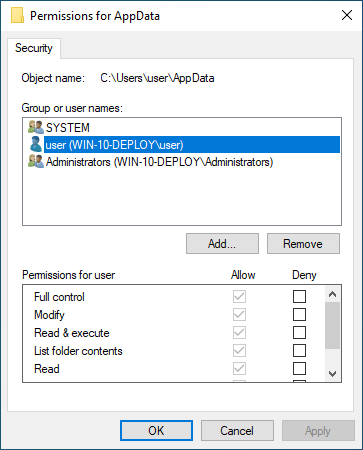Click the Add... button
Image resolution: width=363 pixels, height=450 pixels.
222,244
